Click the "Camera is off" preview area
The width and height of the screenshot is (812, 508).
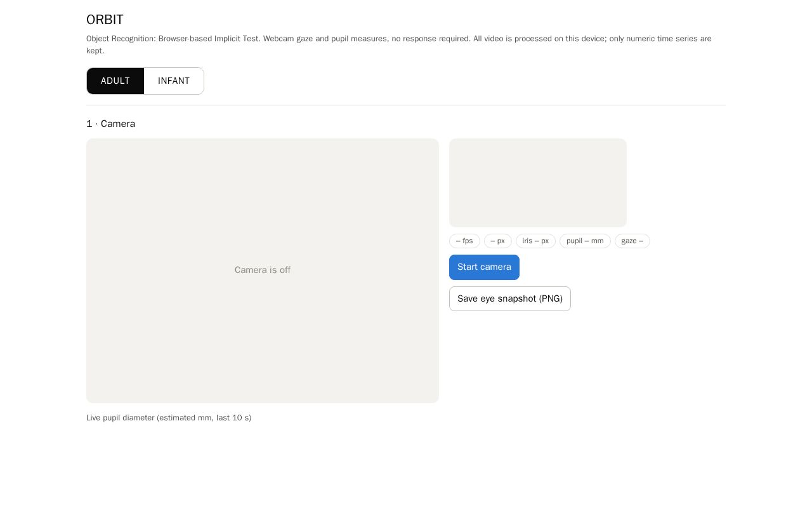pos(263,271)
